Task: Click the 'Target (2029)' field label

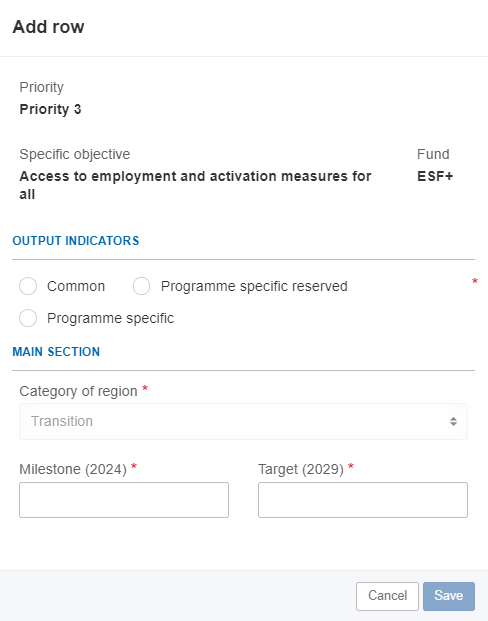Action: [x=301, y=469]
